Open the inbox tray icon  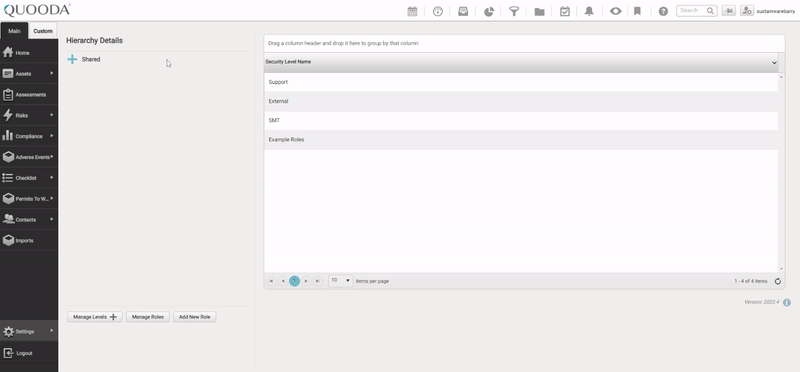point(463,11)
